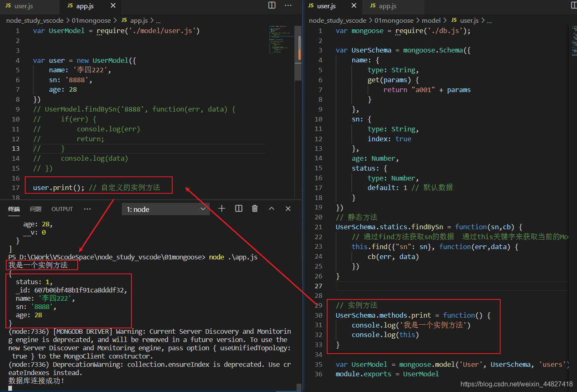Screen dimensions: 577x392
Task: Open the OUTPUT panel tab
Action: (x=62, y=209)
